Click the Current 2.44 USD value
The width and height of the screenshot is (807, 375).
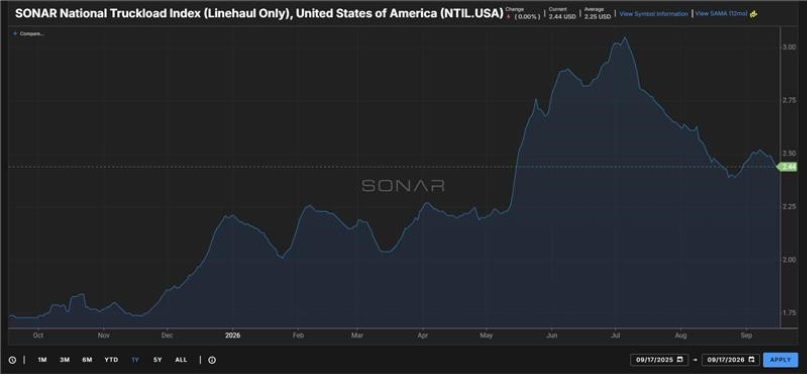[x=562, y=17]
